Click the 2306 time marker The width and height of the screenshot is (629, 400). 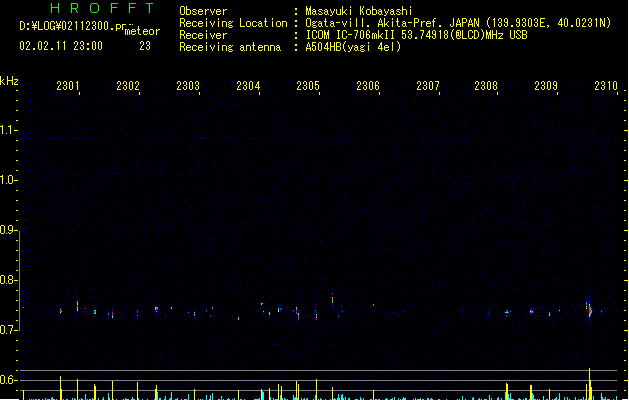point(368,86)
